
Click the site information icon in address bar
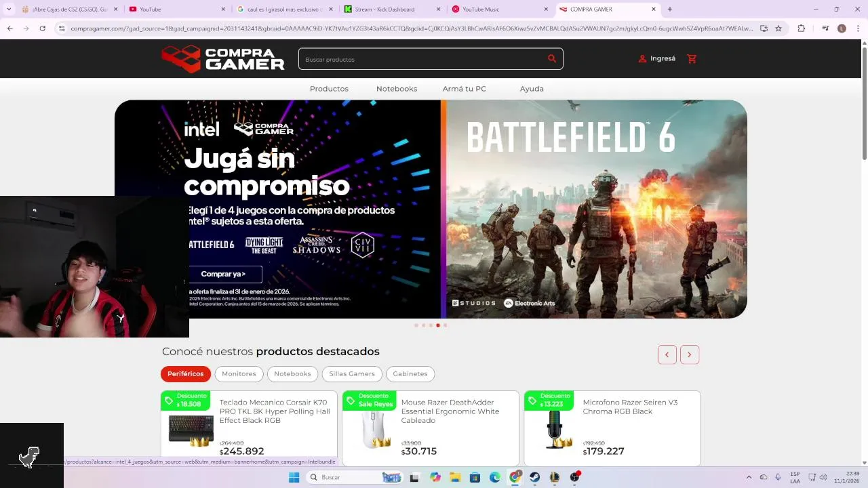(62, 28)
